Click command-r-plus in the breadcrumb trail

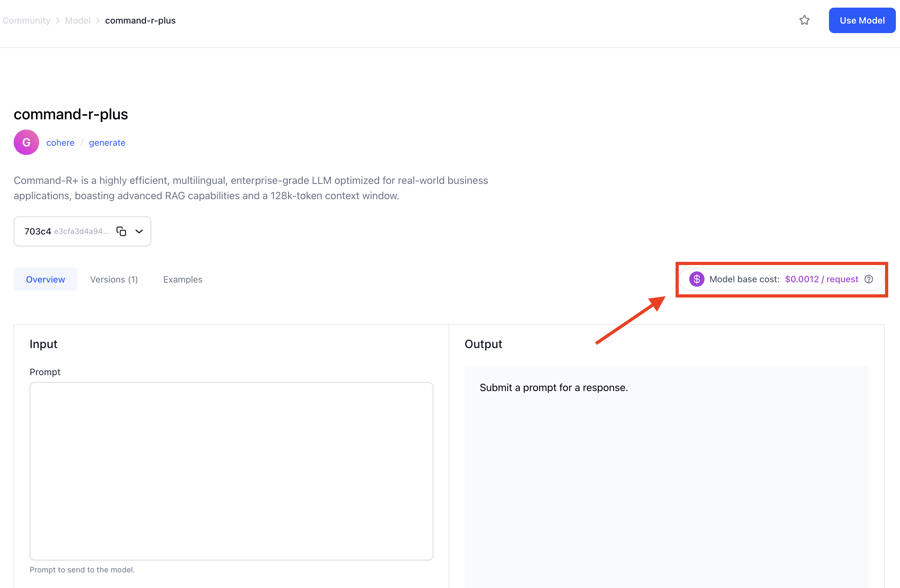click(140, 20)
